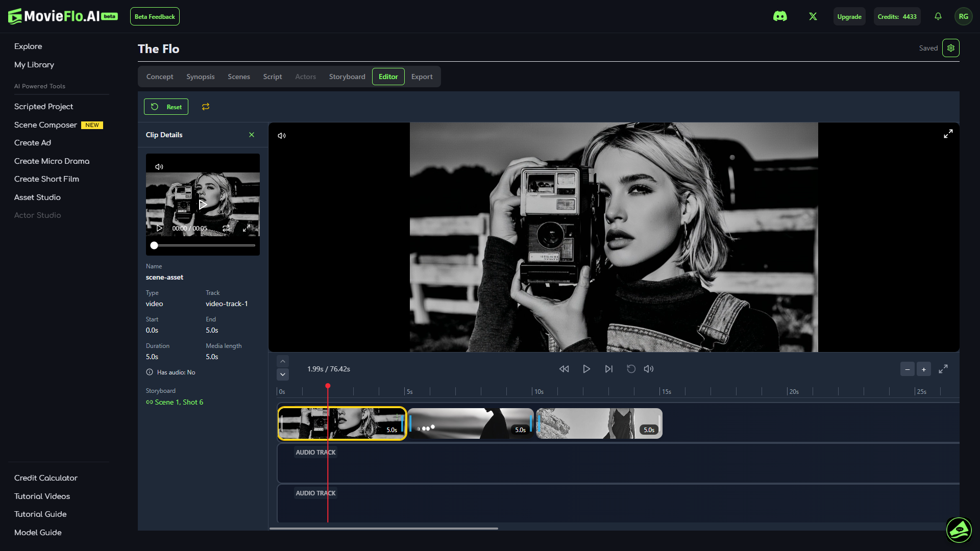Collapse tracks with the up chevron
Screen dimensions: 980x551
click(x=283, y=361)
